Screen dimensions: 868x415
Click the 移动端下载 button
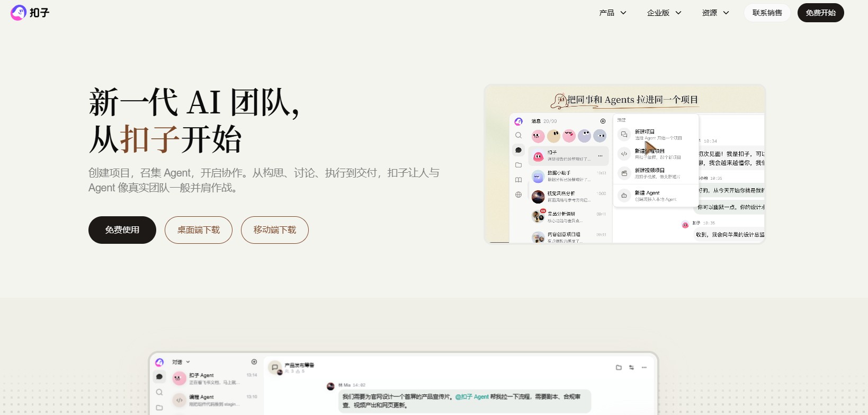275,230
